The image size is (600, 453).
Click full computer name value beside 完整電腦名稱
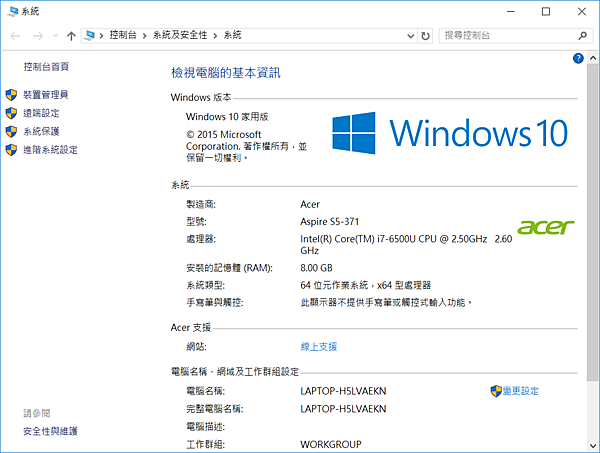[343, 409]
